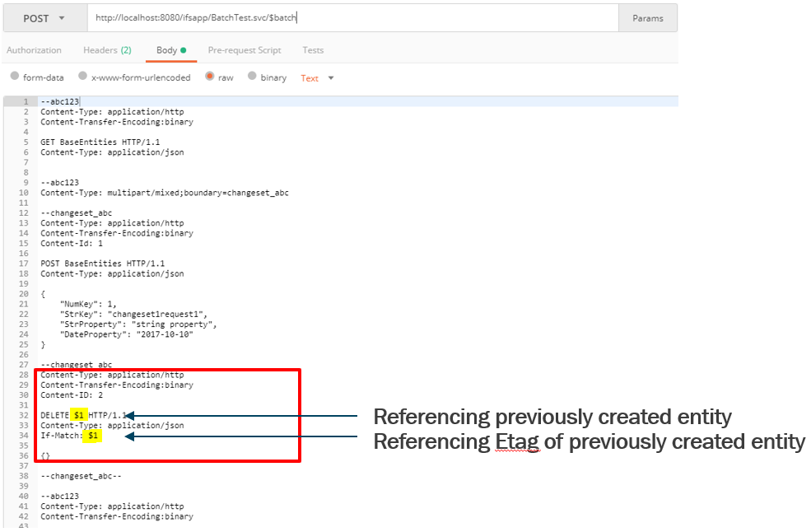Switch to the Tests tab
The image size is (811, 532).
pos(312,49)
